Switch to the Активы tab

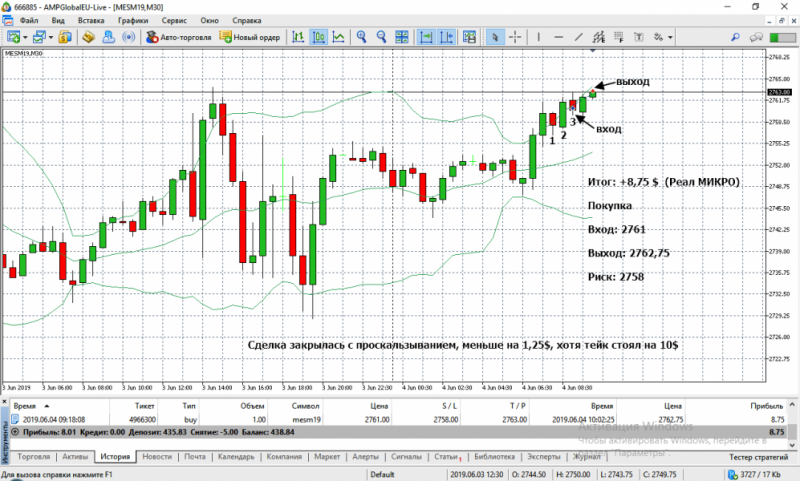click(x=75, y=457)
